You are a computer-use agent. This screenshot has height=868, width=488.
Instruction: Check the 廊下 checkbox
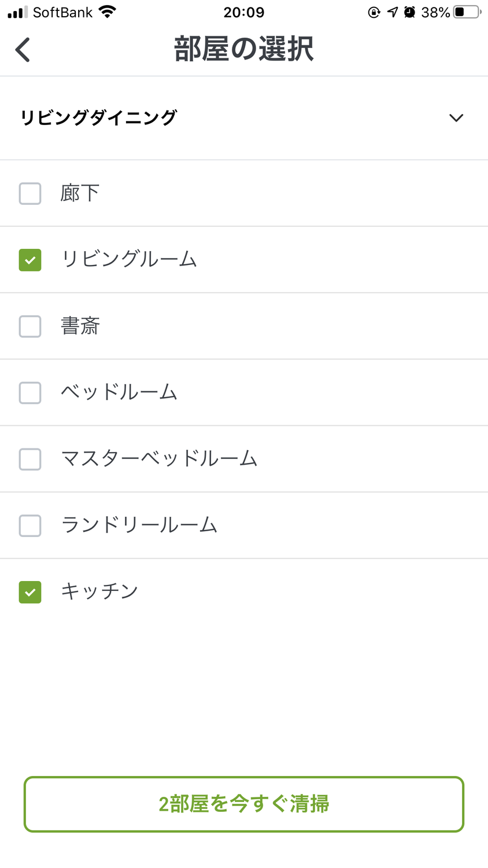coord(30,193)
